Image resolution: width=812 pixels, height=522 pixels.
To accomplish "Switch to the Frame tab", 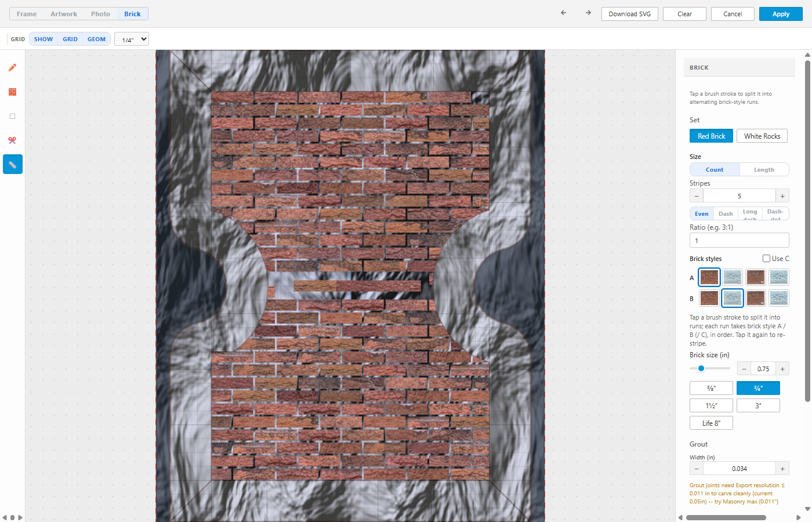I will [27, 14].
